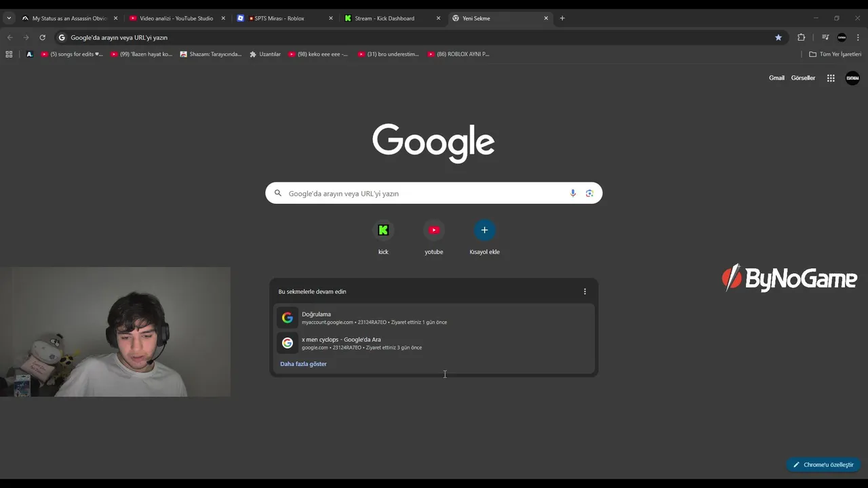Open Uzantılar bookmark
The height and width of the screenshot is (488, 868).
click(x=265, y=54)
